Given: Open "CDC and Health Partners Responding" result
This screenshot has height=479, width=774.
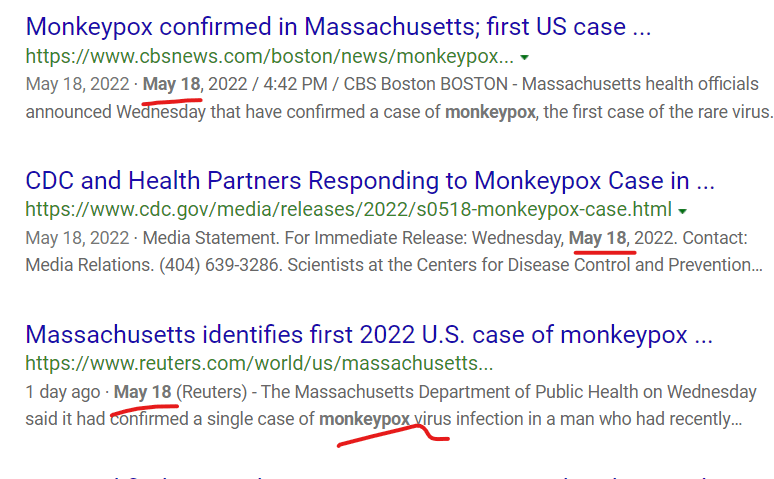Looking at the screenshot, I should [370, 181].
